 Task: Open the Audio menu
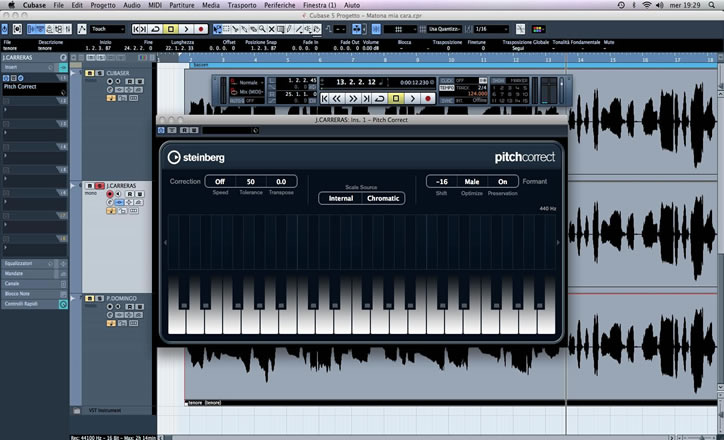pyautogui.click(x=132, y=5)
